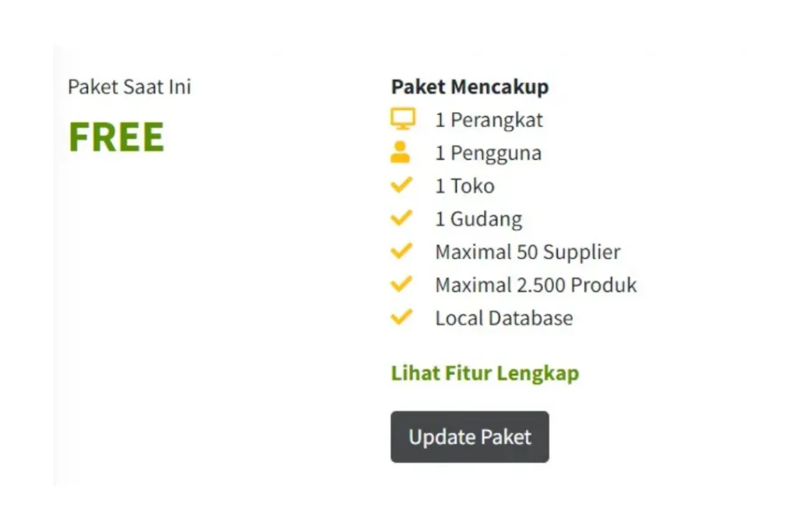Click the Local Database feature text
The image size is (798, 532).
pos(503,318)
